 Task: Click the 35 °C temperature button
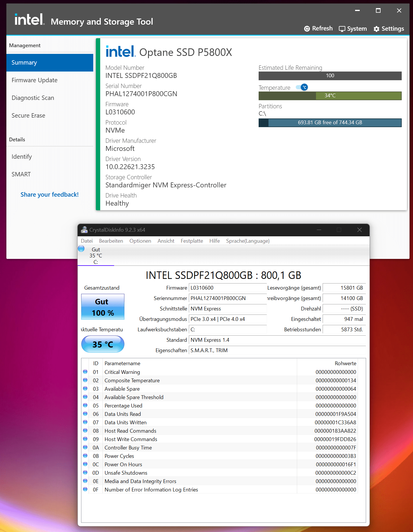pos(103,344)
